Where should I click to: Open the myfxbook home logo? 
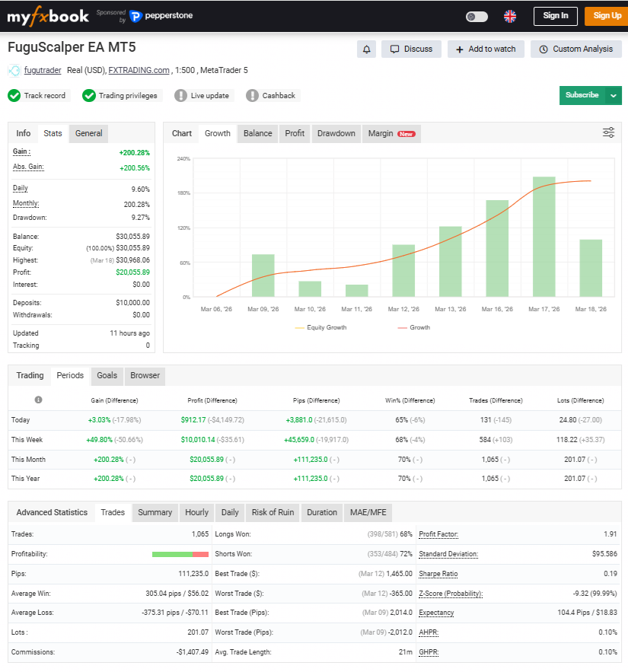[48, 17]
